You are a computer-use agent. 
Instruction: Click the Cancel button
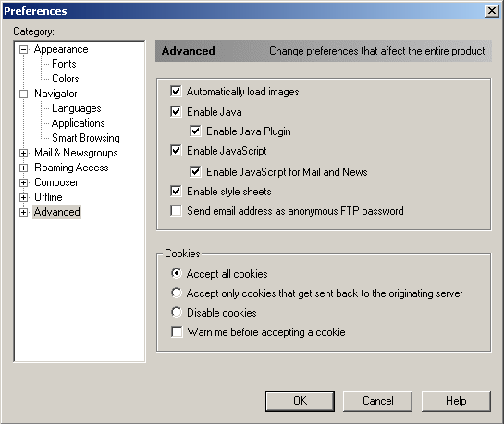pyautogui.click(x=377, y=401)
